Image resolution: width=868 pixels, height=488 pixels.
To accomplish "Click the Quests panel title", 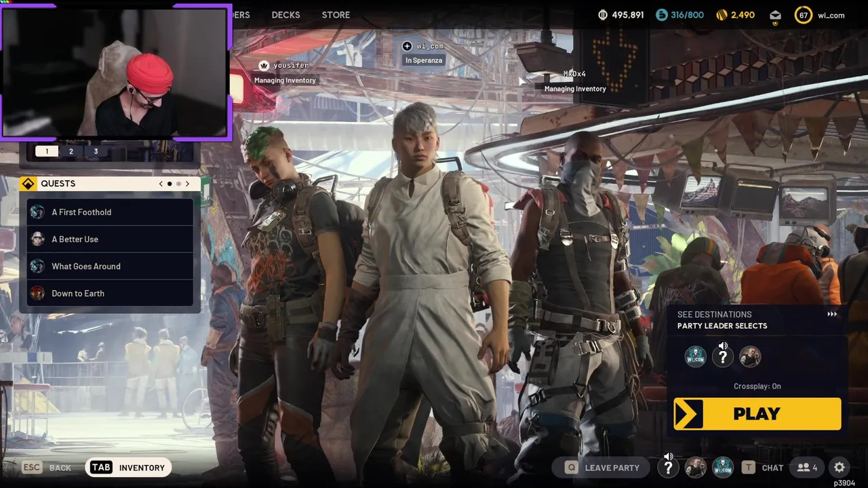I will pyautogui.click(x=58, y=184).
